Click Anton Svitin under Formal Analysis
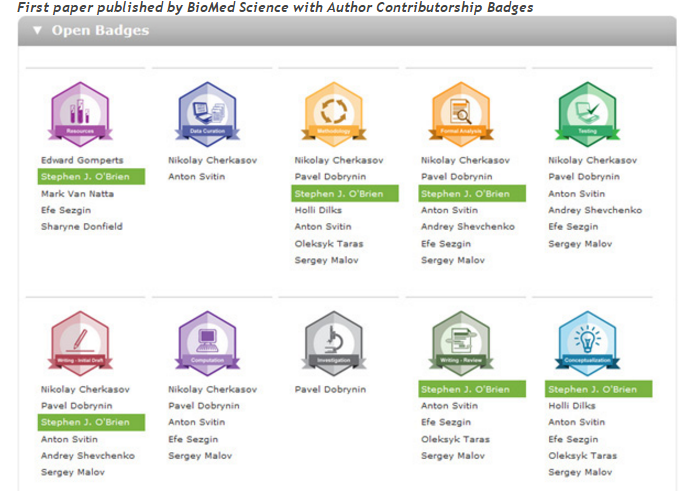 [450, 210]
